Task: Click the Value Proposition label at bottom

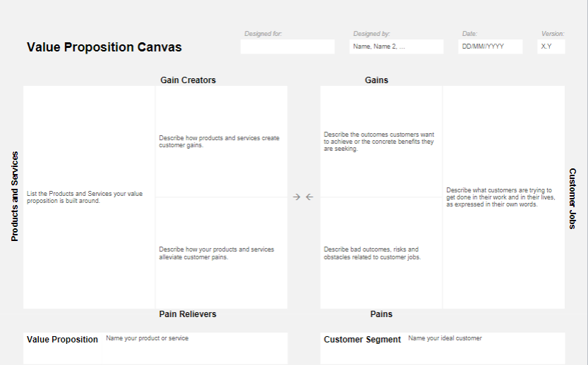Action: [x=62, y=340]
